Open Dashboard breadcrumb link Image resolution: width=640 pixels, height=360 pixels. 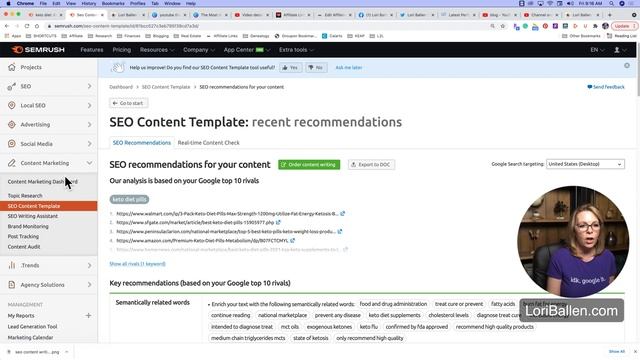[121, 87]
